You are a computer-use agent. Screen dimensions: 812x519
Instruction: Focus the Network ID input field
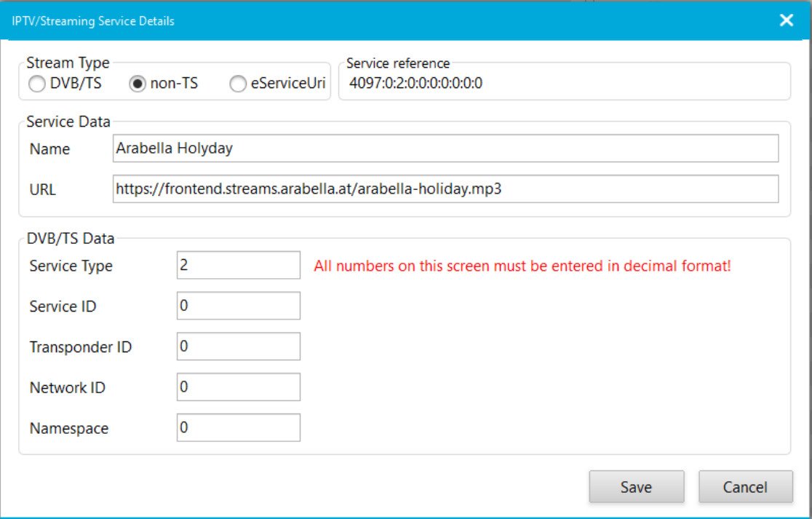[x=238, y=388]
